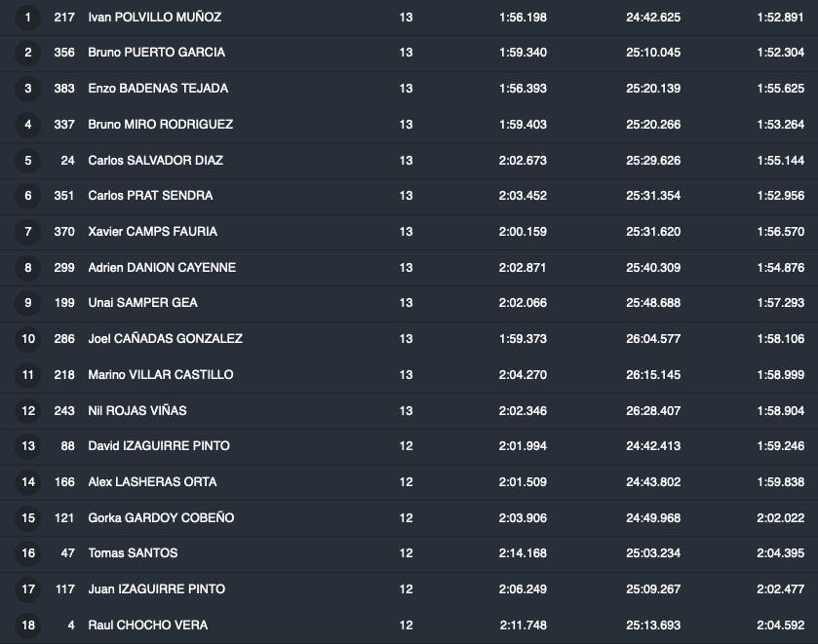Select the position 12 badge
The width and height of the screenshot is (818, 644).
coord(28,410)
